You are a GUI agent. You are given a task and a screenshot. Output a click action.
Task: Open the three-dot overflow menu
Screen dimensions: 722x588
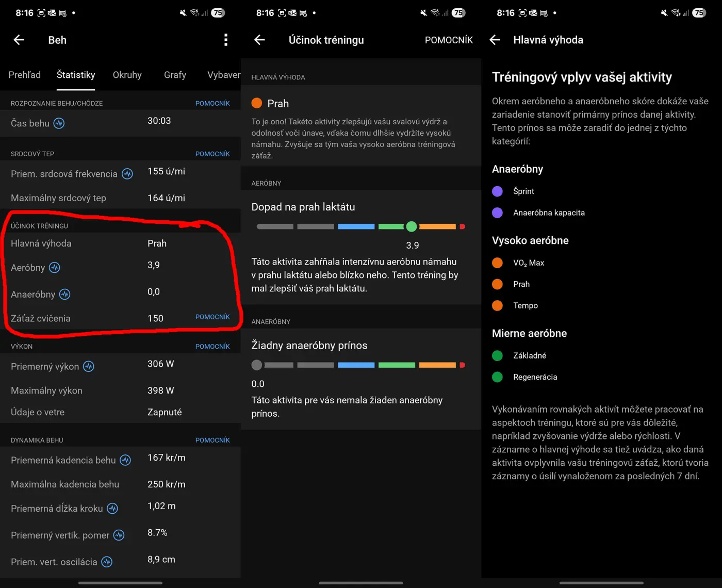pos(226,40)
